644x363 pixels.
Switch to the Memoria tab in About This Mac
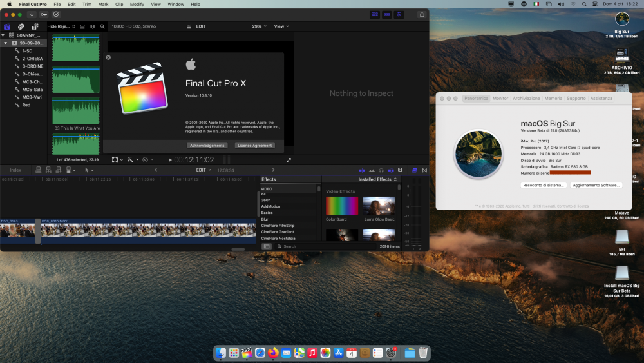tap(553, 98)
